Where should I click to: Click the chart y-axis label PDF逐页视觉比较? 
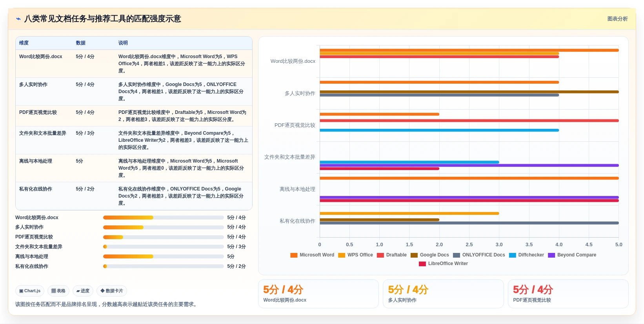[295, 125]
